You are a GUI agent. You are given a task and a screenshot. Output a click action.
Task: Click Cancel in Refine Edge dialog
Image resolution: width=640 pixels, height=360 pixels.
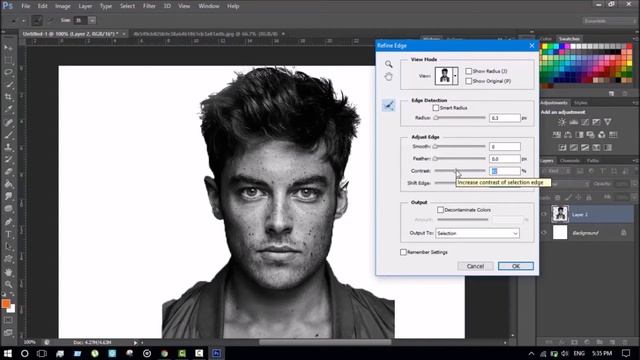pyautogui.click(x=475, y=266)
